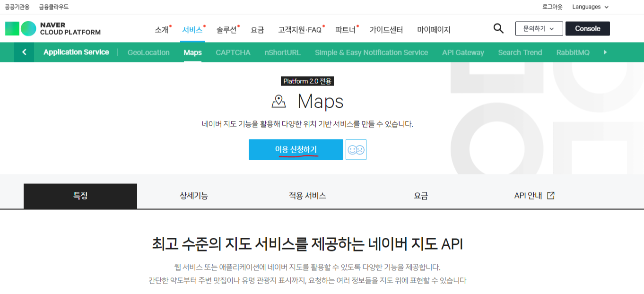Screen dimensions: 644x294
Task: Switch to the 상세기능 tab
Action: click(194, 196)
